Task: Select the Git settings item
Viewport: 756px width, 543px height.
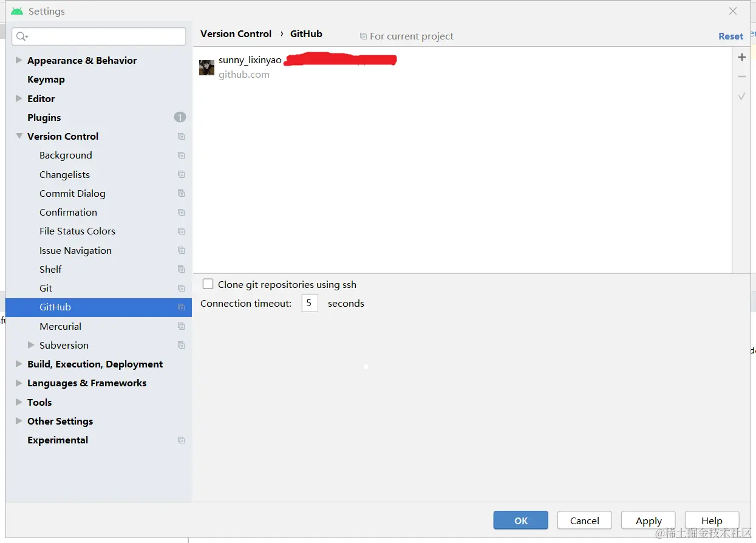Action: [46, 289]
